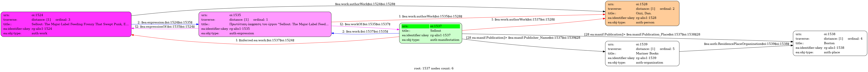Image resolution: width=868 pixels, height=72 pixels.
Task: Click ResidencePlaceOrganization edge label oi:1539‡oi:1538
Action: (746, 44)
